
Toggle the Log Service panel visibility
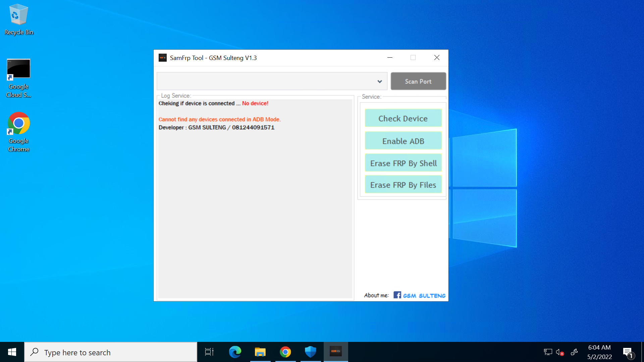[x=175, y=96]
